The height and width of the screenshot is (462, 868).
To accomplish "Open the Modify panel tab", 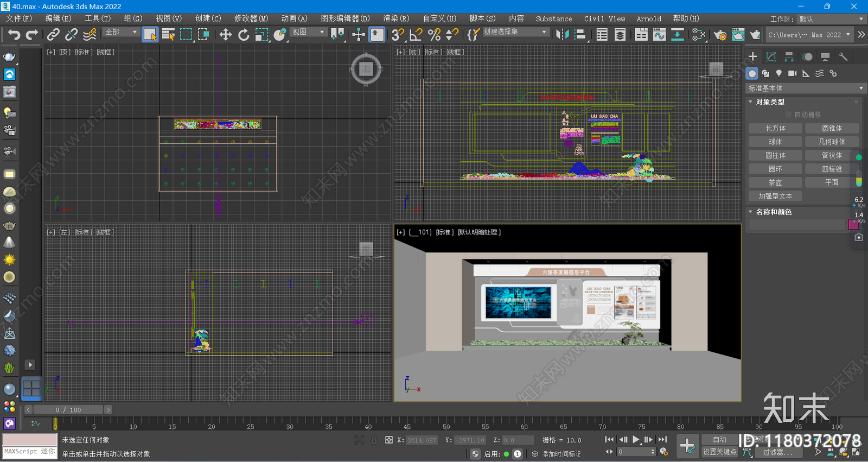I will [771, 56].
